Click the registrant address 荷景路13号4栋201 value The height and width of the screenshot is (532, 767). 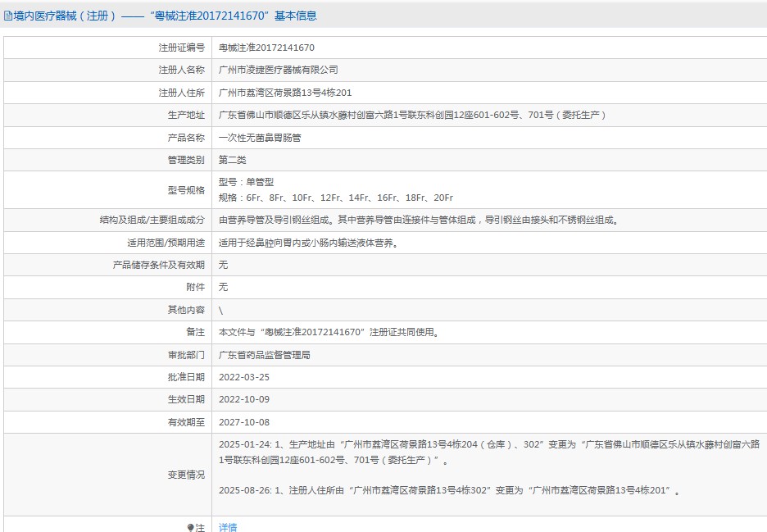284,93
